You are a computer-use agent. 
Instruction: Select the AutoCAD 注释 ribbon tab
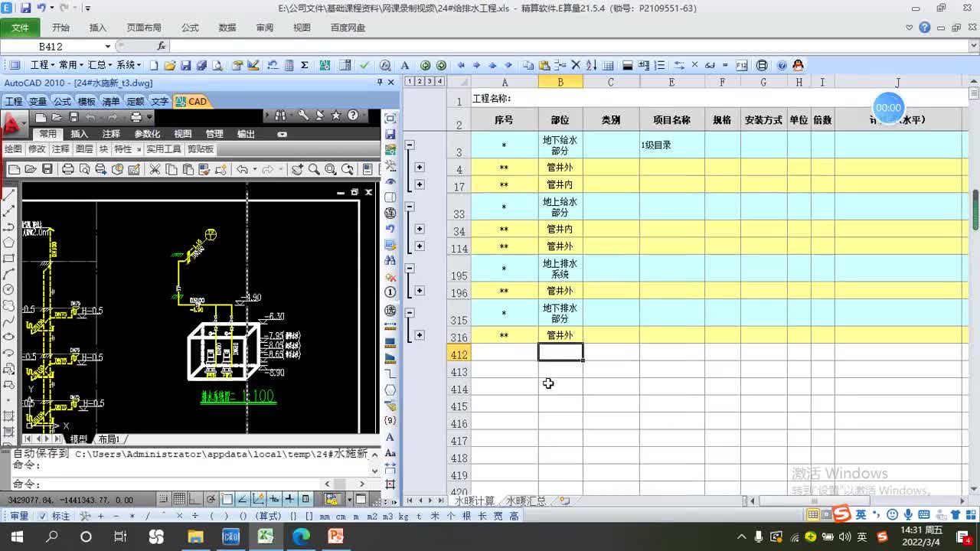coord(111,134)
